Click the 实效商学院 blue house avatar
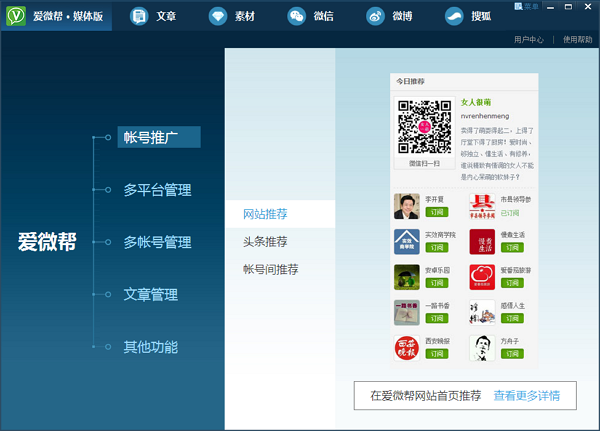 [x=407, y=242]
